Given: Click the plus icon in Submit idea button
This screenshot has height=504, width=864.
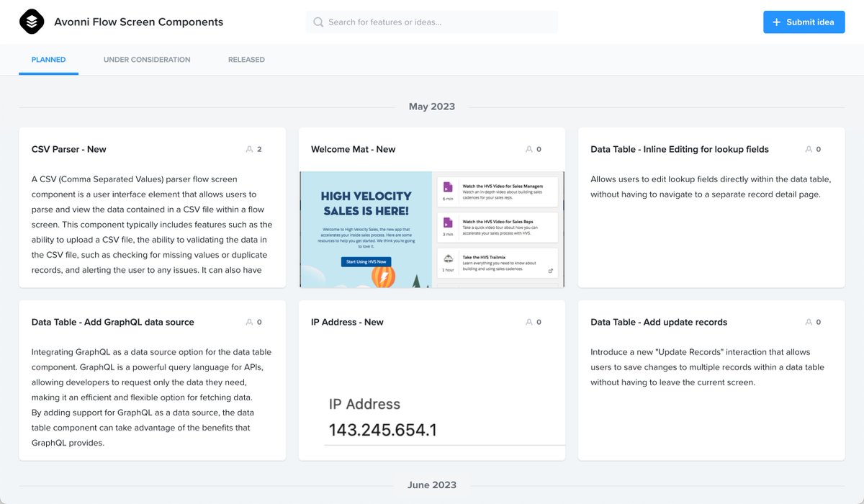Looking at the screenshot, I should [x=776, y=22].
